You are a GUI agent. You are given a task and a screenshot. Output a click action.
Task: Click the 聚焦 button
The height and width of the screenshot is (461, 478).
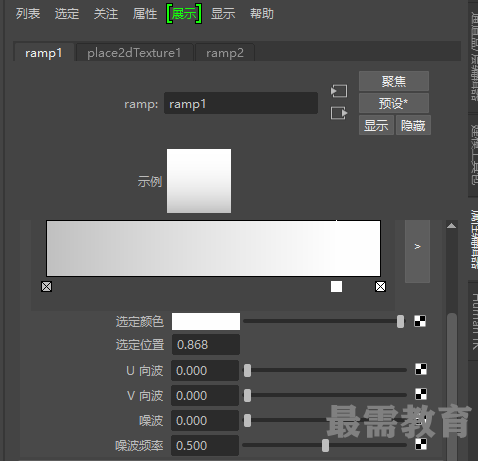(x=394, y=81)
